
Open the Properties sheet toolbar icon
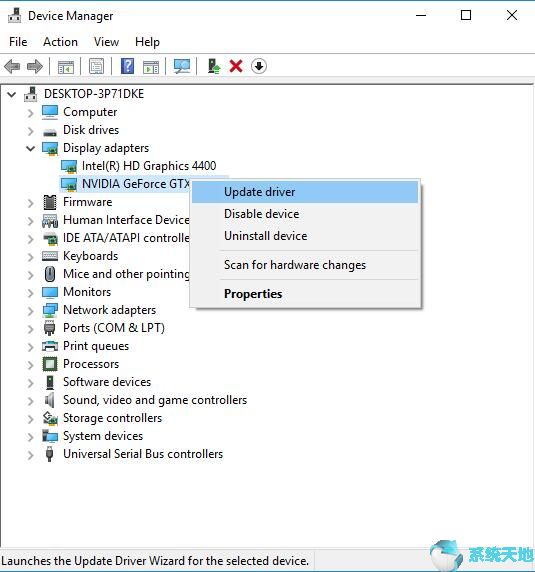96,66
